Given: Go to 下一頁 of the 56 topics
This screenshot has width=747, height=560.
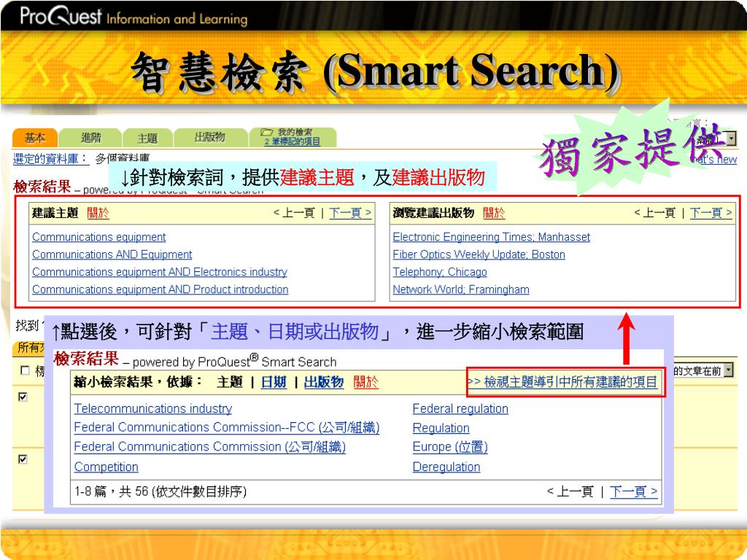Looking at the screenshot, I should click(634, 491).
